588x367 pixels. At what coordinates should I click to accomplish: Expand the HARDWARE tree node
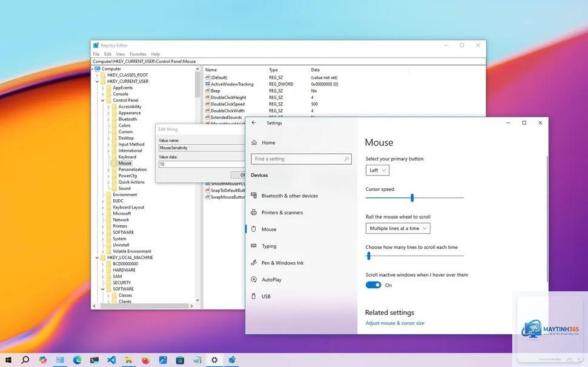tap(103, 270)
